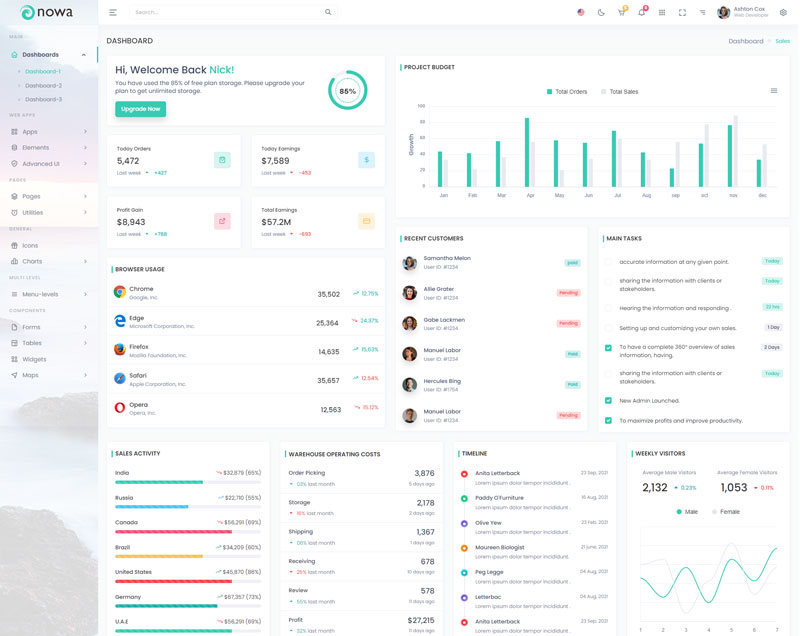Check "Setting up and customizing" task checkbox
This screenshot has width=800, height=636.
(x=608, y=328)
